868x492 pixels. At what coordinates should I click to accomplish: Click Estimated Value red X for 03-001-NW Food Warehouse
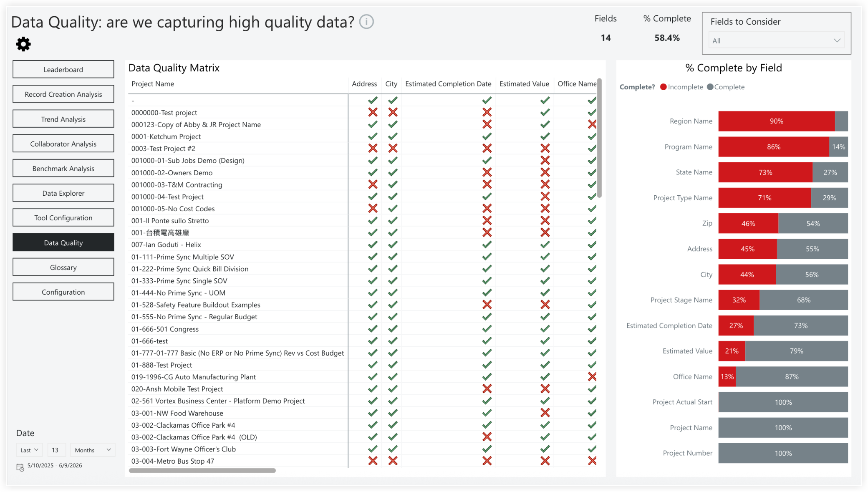tap(545, 413)
